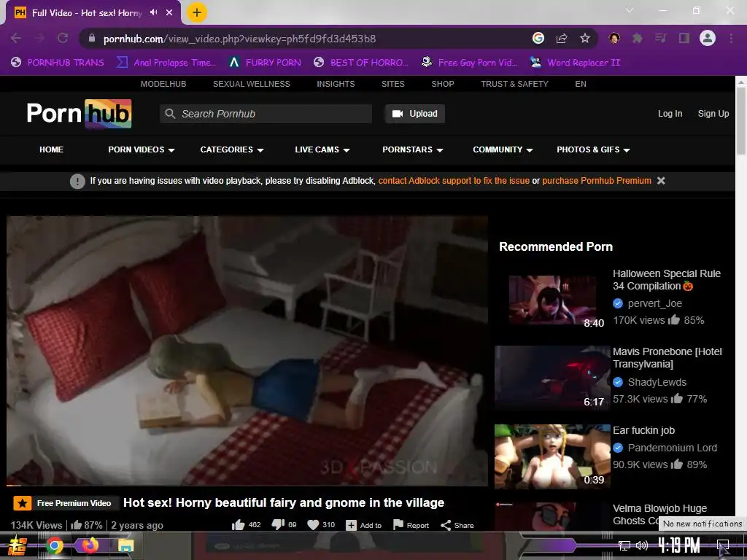The width and height of the screenshot is (747, 560).
Task: Expand the PORN VIDEOS dropdown
Action: 142,149
